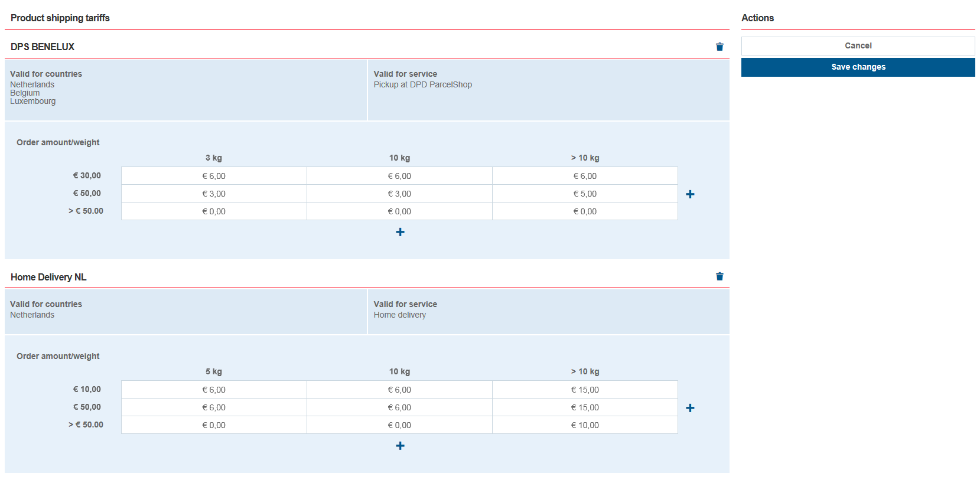Add a weight column to Home Delivery NL table

point(690,408)
